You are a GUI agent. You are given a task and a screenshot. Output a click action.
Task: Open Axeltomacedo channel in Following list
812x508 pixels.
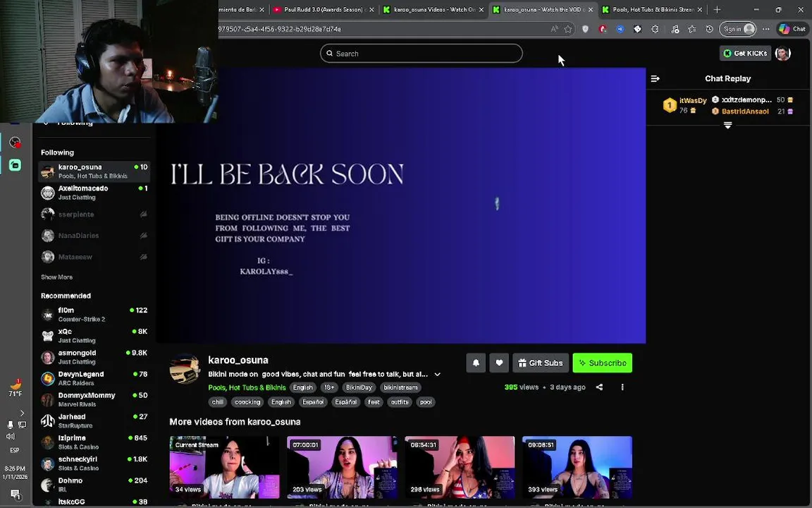tap(94, 193)
